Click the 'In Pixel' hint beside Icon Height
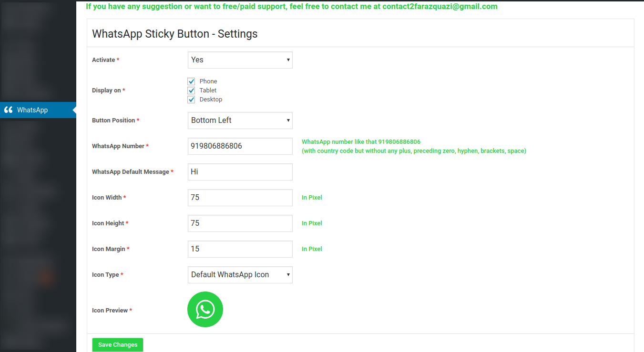The image size is (644, 352). pyautogui.click(x=312, y=223)
